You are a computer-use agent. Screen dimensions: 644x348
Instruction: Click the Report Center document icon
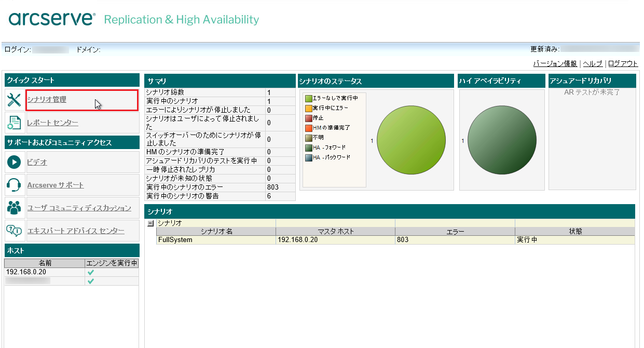15,123
